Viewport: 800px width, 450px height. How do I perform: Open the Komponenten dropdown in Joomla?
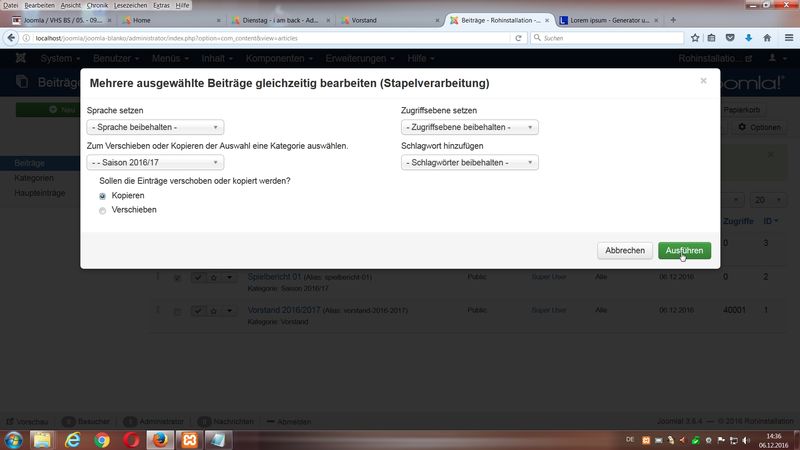(279, 59)
